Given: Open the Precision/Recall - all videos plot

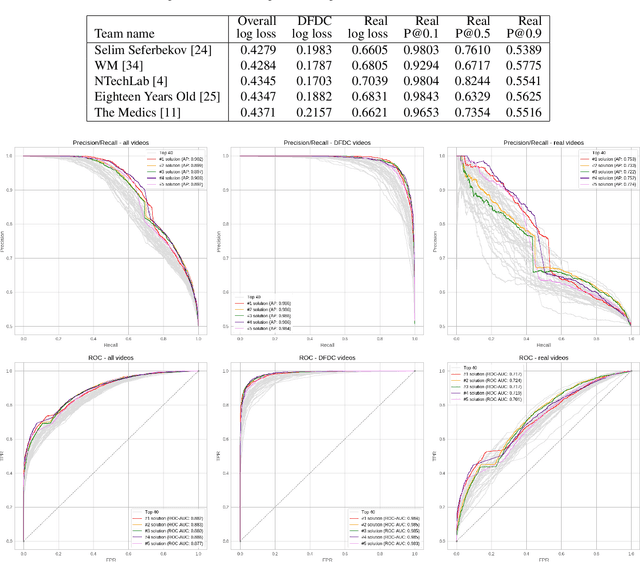Looking at the screenshot, I should click(109, 240).
